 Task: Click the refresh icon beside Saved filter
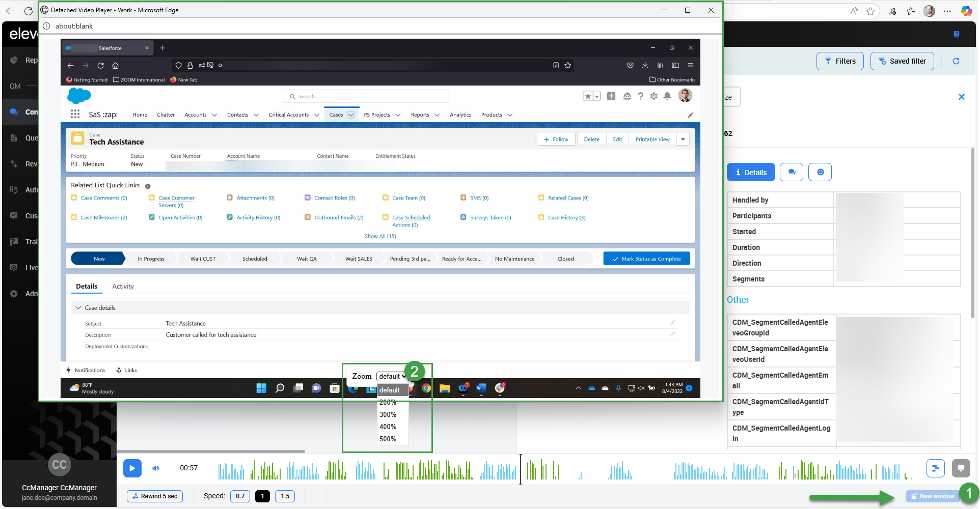pos(956,61)
